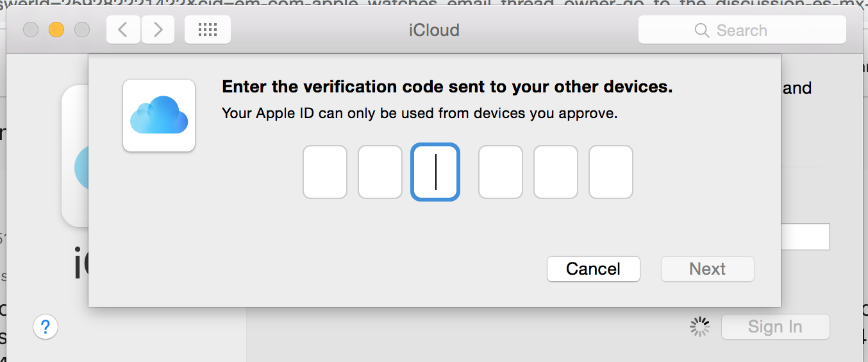868x362 pixels.
Task: Focus the Search field in the toolbar
Action: [x=742, y=30]
